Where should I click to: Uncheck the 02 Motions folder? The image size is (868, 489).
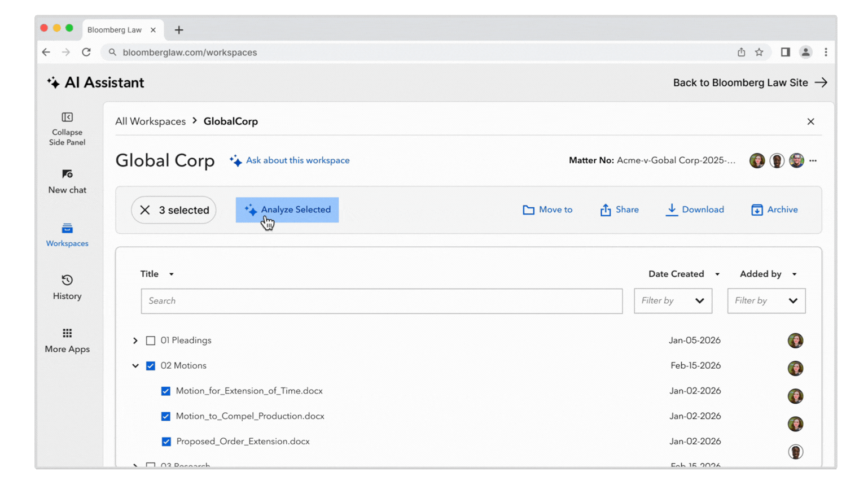click(151, 365)
